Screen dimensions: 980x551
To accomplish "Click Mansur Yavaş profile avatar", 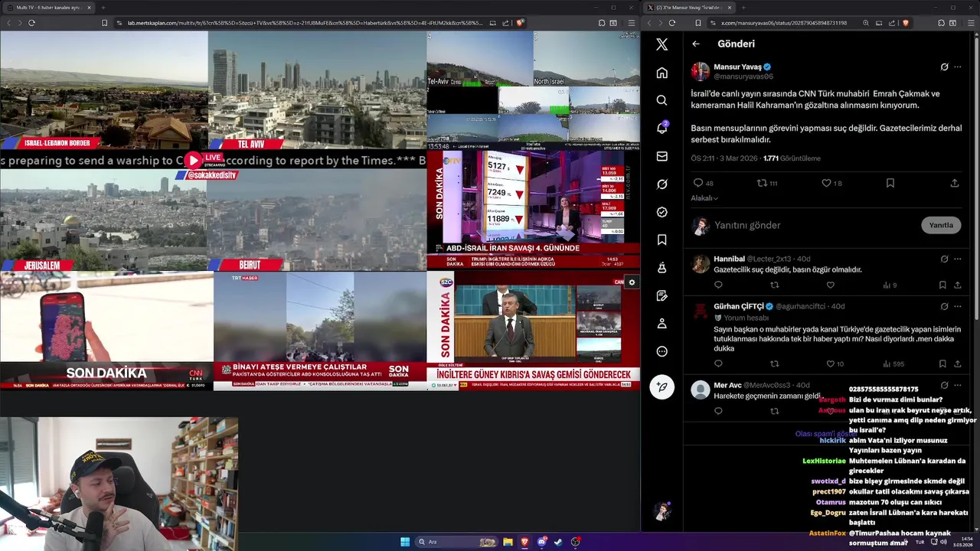I will [701, 72].
